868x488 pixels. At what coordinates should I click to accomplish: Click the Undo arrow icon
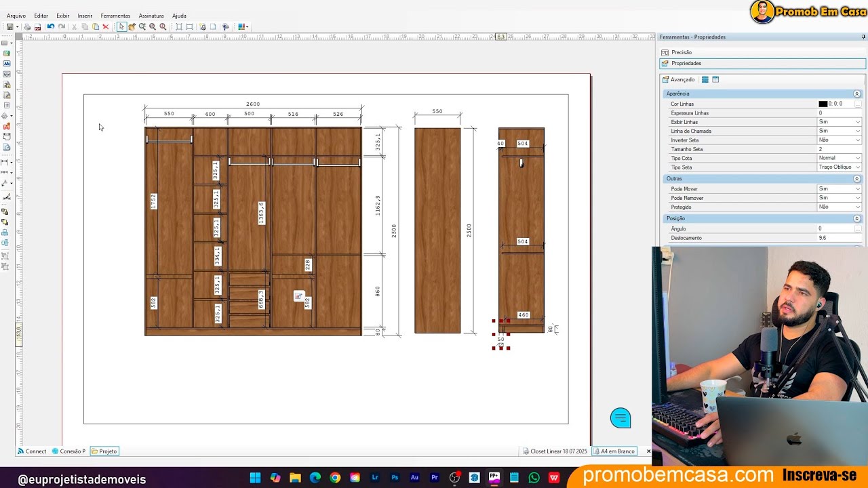click(51, 27)
